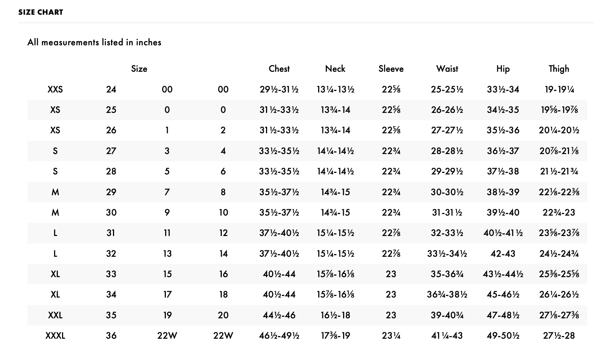Select the Thigh column header

tap(559, 69)
